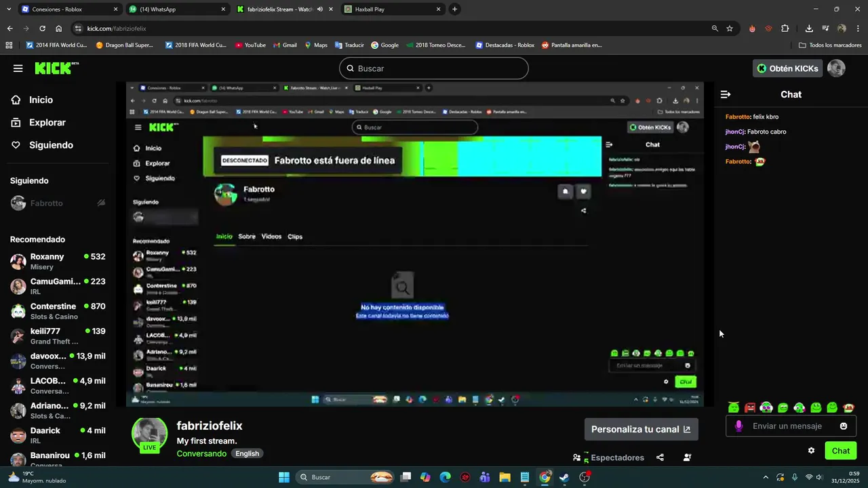Click the purple microphone icon in chat
The height and width of the screenshot is (488, 868).
738,426
